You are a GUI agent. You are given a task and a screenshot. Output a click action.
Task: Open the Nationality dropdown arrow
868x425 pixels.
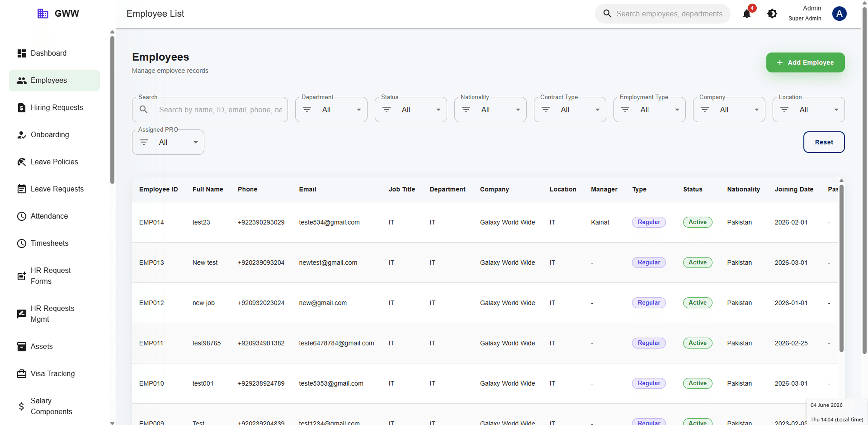click(518, 110)
